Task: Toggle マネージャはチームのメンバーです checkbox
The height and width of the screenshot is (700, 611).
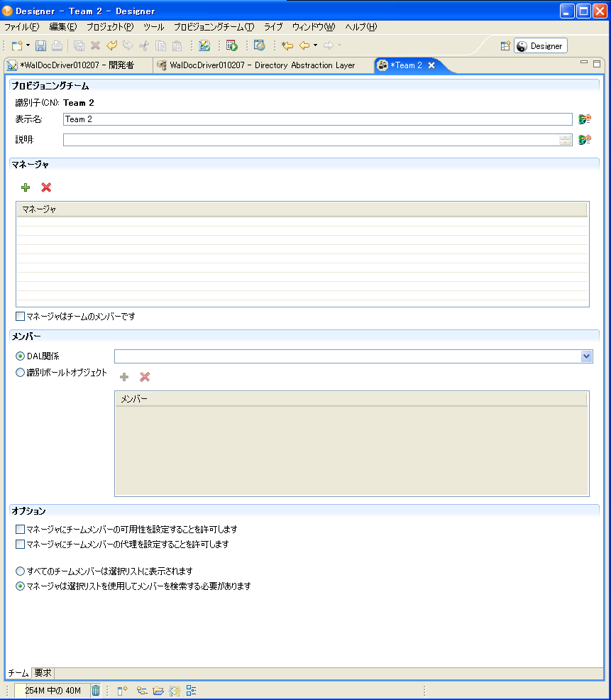Action: tap(20, 317)
